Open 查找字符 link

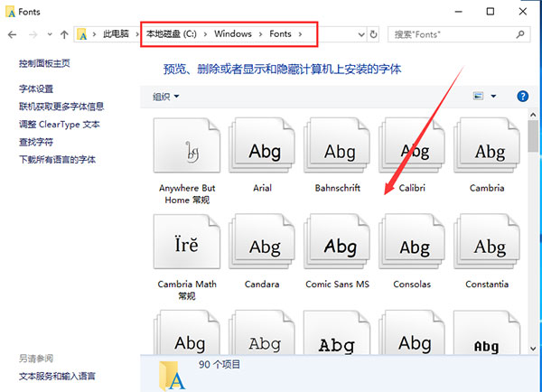[x=36, y=142]
